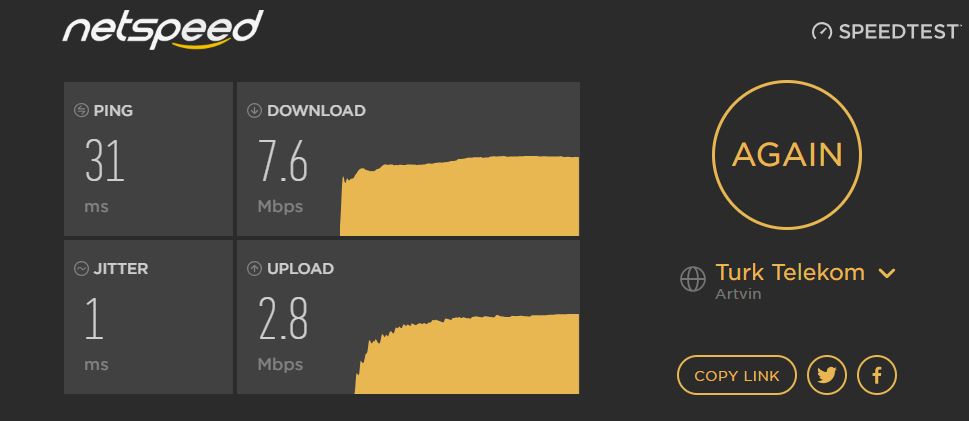Click the Speedtest gauge icon
This screenshot has width=969, height=421.
[822, 32]
